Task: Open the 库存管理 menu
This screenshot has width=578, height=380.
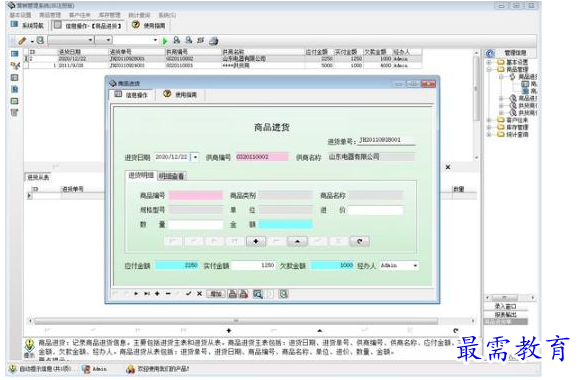Action: 109,15
